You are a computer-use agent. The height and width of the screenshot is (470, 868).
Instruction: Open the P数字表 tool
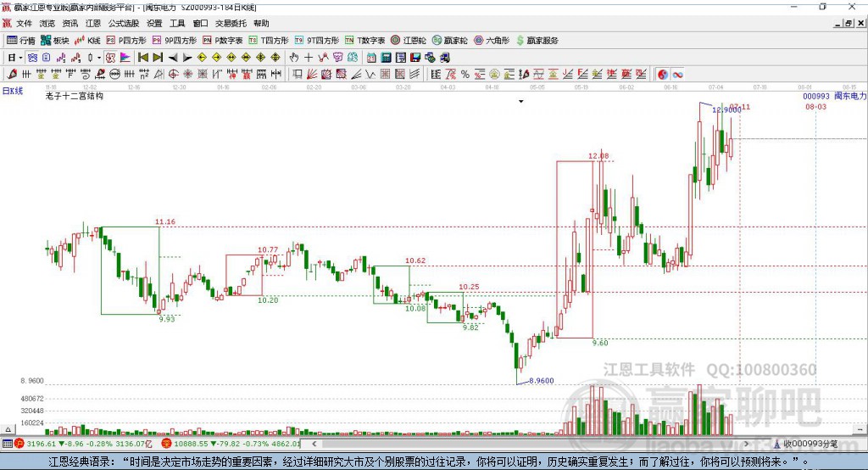coord(223,41)
